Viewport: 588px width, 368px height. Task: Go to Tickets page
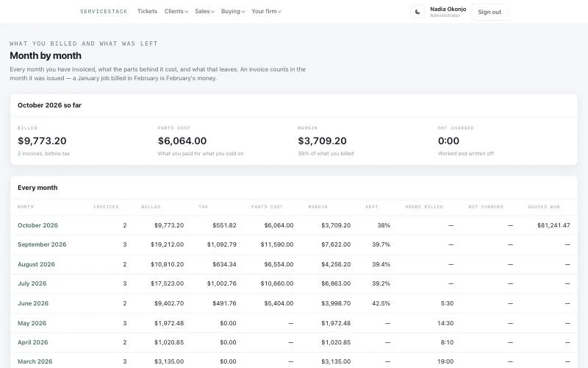click(x=147, y=11)
